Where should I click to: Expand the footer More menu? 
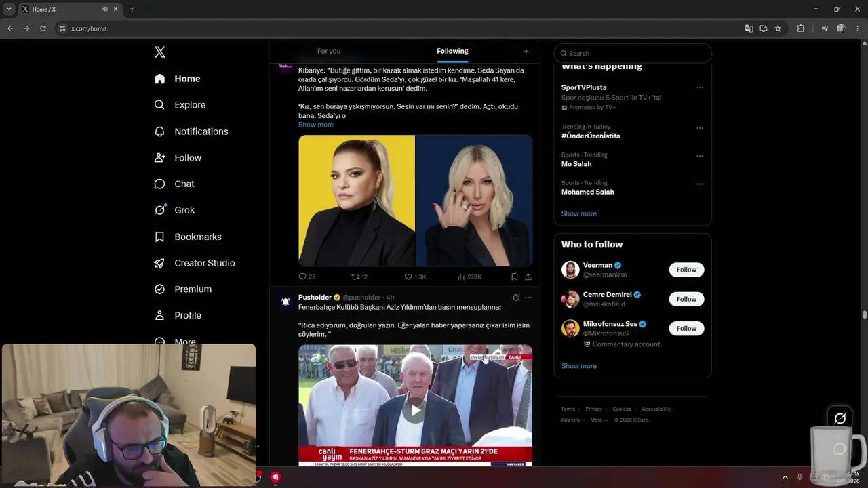[599, 420]
